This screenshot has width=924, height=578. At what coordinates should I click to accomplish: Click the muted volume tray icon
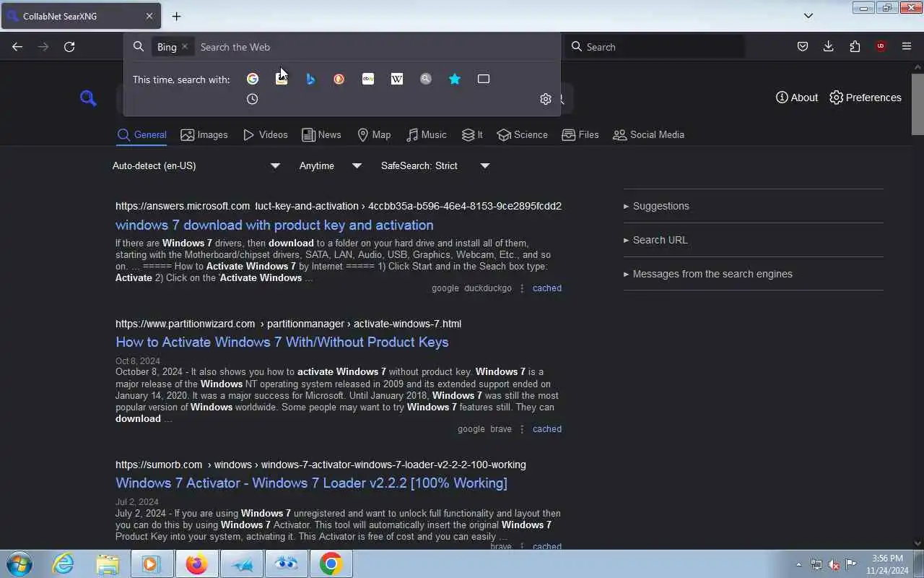point(834,564)
